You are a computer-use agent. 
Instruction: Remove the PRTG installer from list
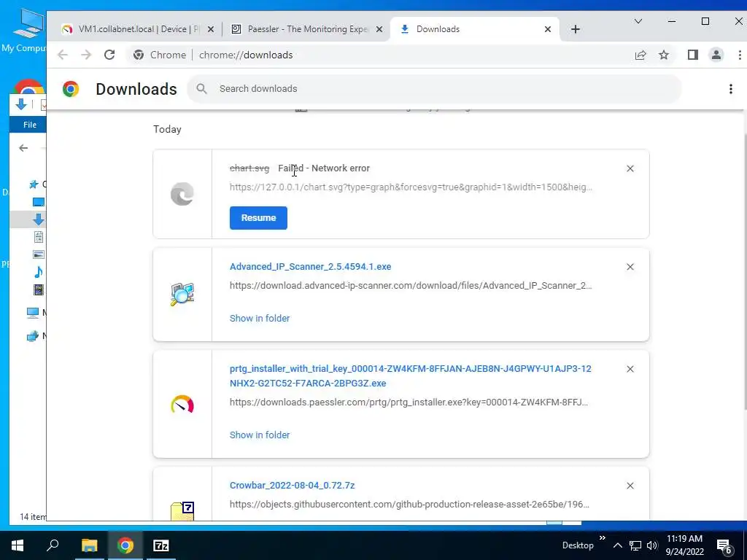tap(630, 369)
